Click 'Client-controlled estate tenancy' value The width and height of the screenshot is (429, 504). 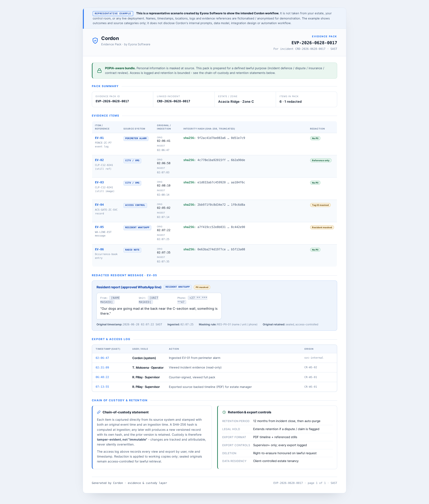pos(276,461)
